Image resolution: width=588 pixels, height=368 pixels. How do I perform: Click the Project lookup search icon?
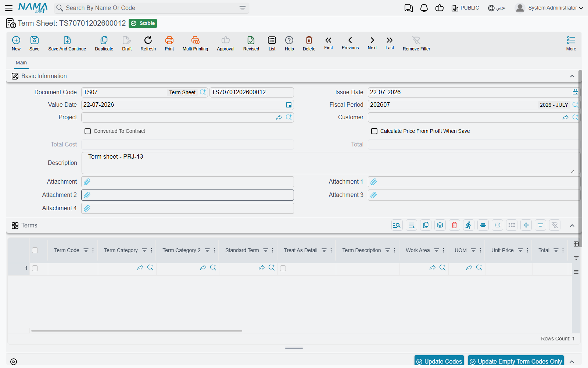tap(289, 117)
